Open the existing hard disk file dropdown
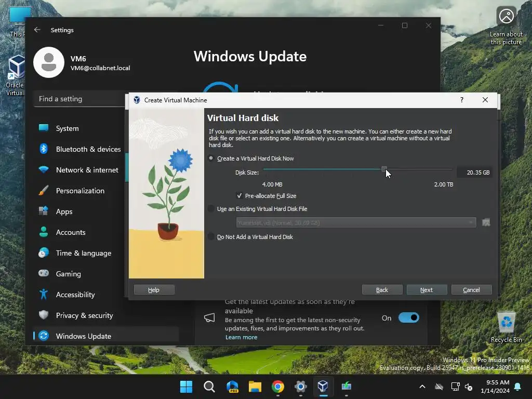The image size is (532, 399). click(356, 222)
